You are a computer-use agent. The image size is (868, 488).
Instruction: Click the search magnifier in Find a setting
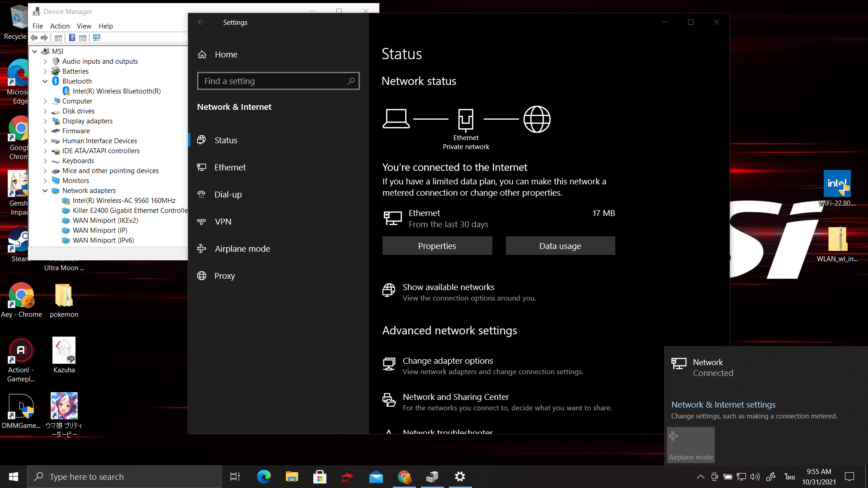tap(351, 81)
